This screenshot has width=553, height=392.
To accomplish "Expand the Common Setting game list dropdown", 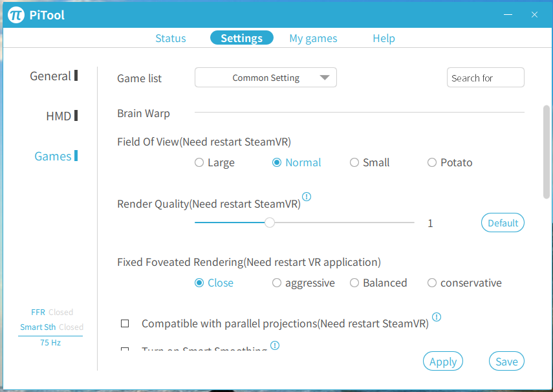I will pos(266,78).
